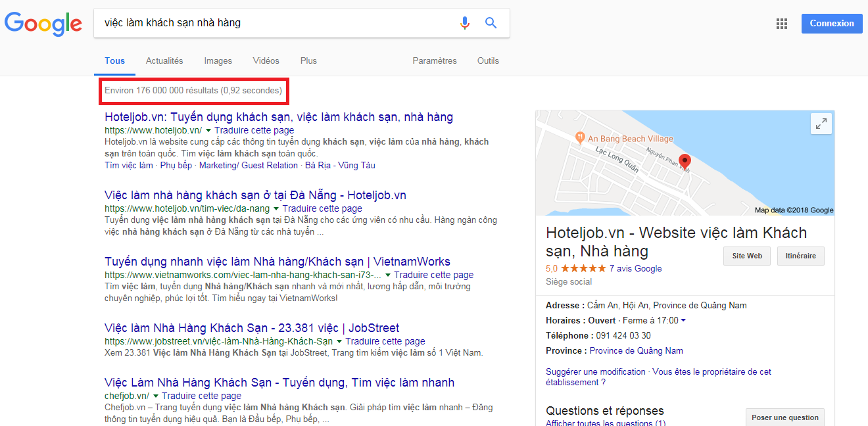Open dropdown arrow beside chefjob.vn/ URL
The height and width of the screenshot is (426, 868).
tap(156, 396)
